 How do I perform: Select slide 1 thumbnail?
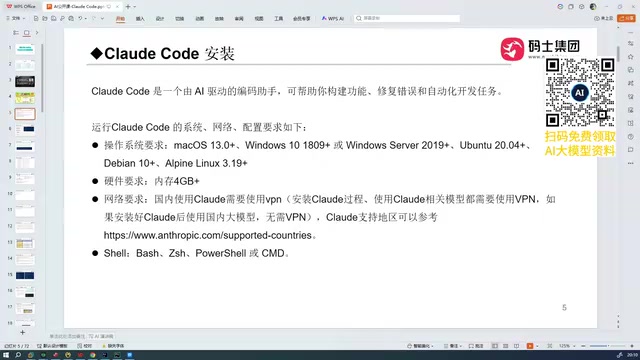click(x=25, y=49)
